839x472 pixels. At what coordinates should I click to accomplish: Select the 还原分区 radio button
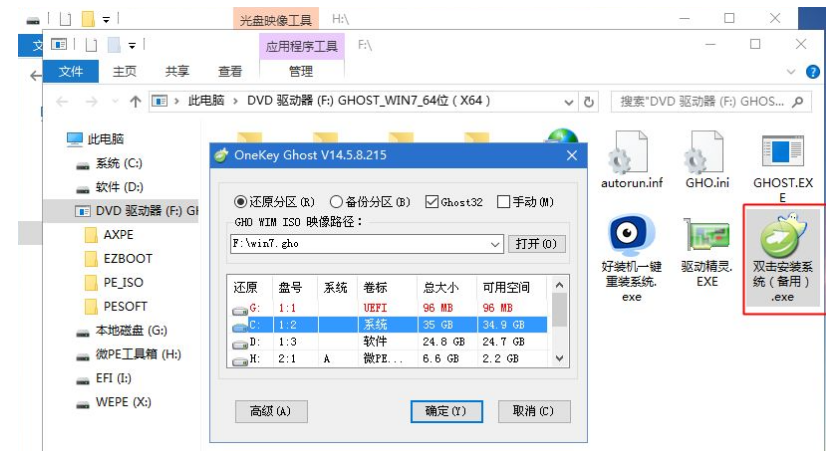(x=240, y=202)
